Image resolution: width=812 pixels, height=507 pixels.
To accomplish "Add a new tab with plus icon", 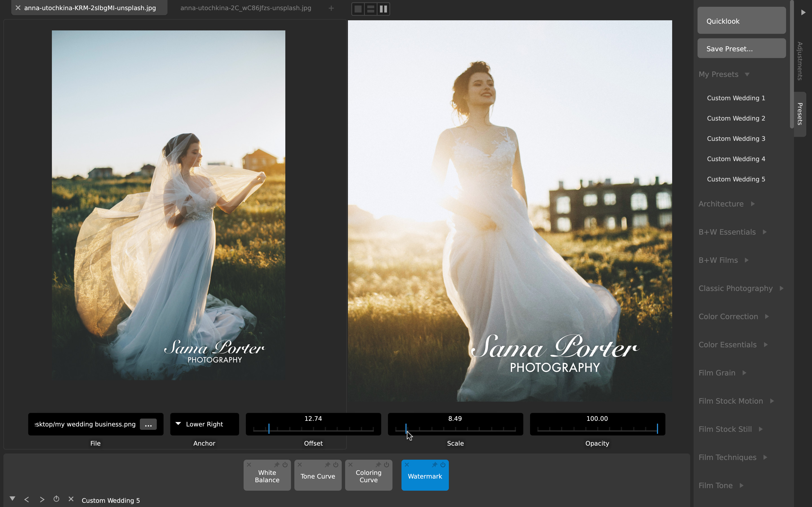I will click(x=331, y=8).
